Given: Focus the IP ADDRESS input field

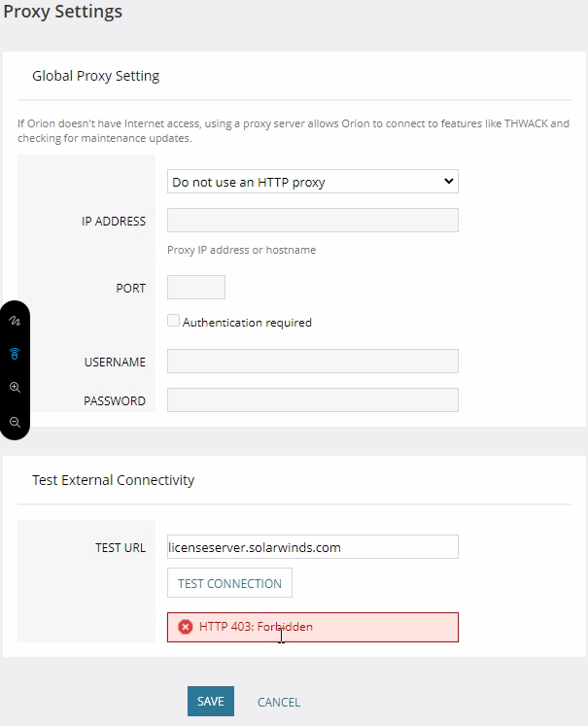Looking at the screenshot, I should pos(312,221).
